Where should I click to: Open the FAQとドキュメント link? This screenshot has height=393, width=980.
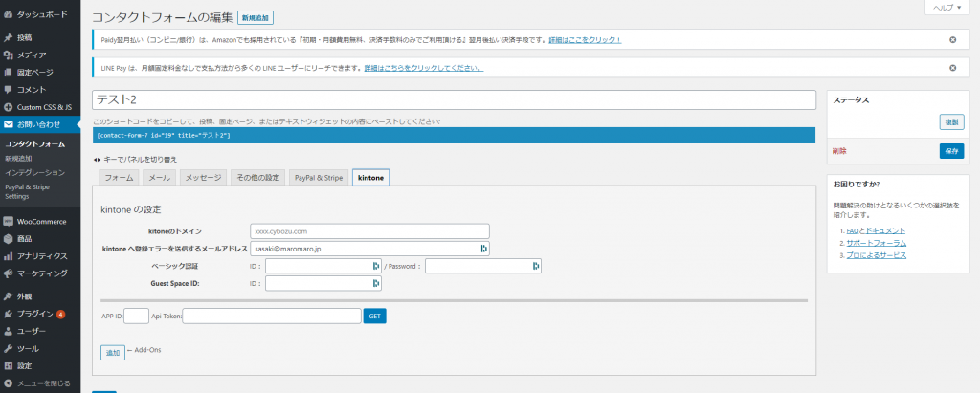[x=876, y=230]
